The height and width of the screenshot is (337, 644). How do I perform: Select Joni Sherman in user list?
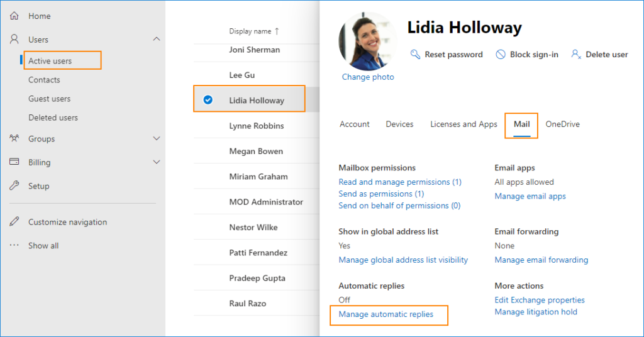[254, 50]
